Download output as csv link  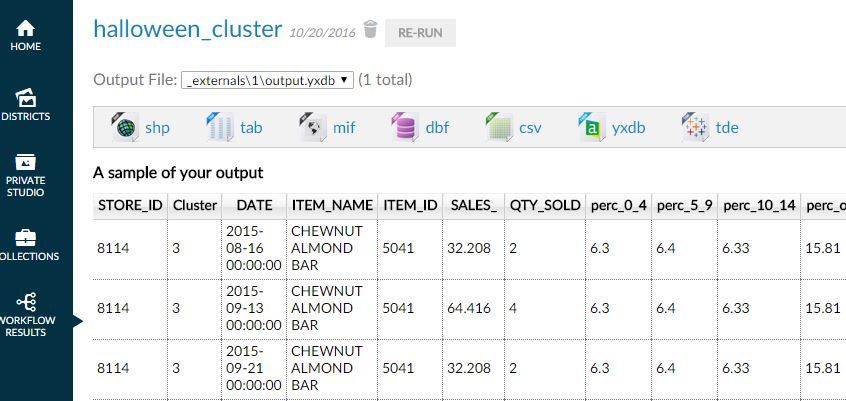click(530, 128)
